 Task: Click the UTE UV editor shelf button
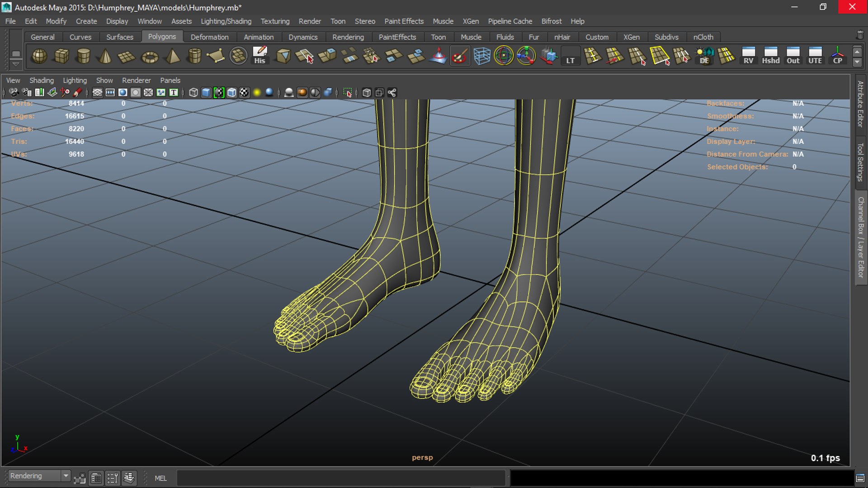pyautogui.click(x=815, y=56)
